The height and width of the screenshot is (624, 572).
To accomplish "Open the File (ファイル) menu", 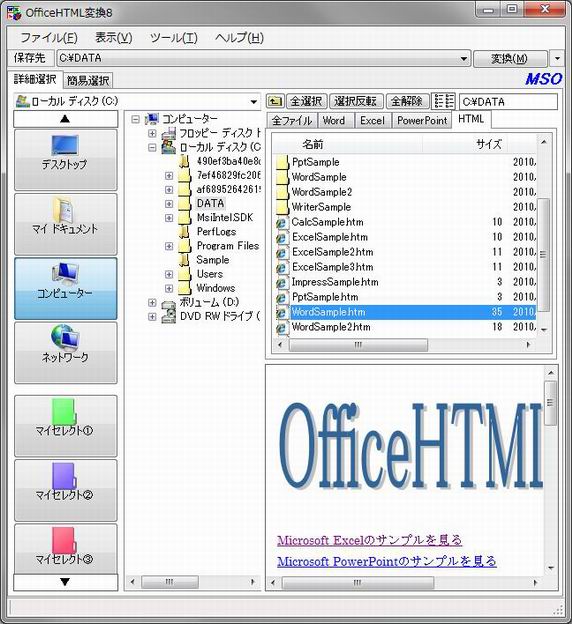I will [49, 38].
